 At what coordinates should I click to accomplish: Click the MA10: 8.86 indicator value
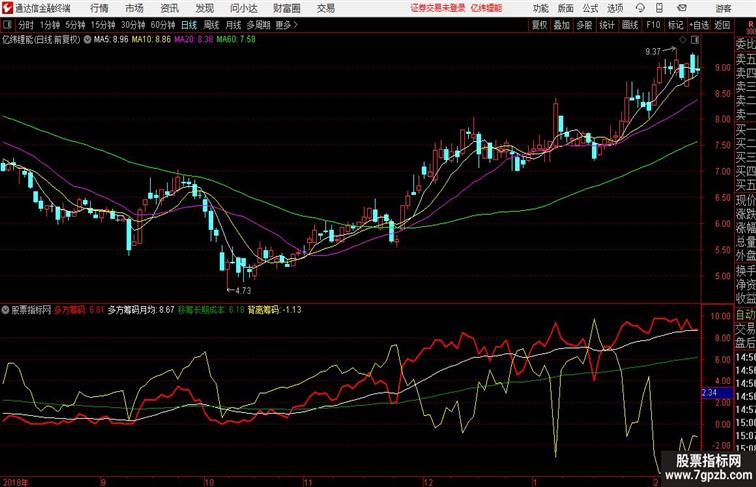pos(151,40)
